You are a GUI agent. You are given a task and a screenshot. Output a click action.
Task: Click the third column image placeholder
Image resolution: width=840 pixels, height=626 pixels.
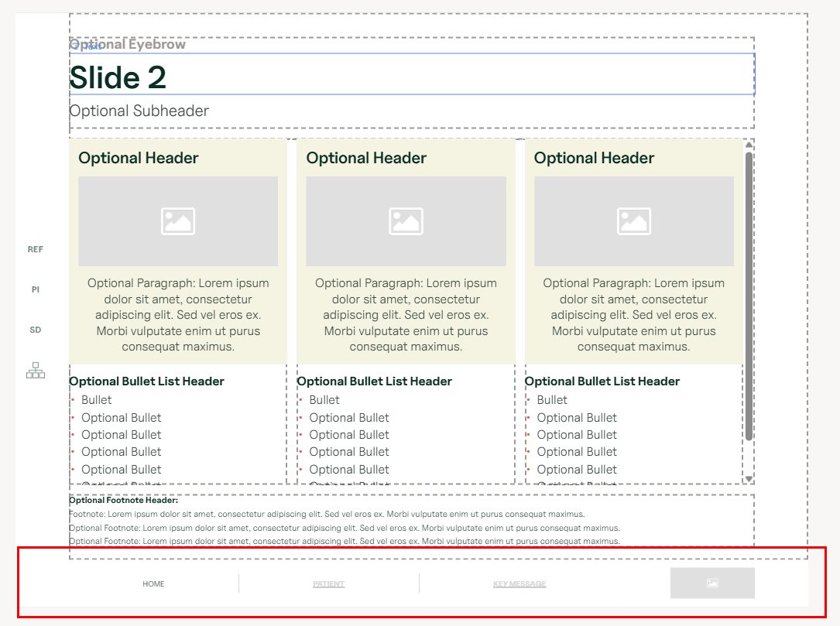point(633,221)
